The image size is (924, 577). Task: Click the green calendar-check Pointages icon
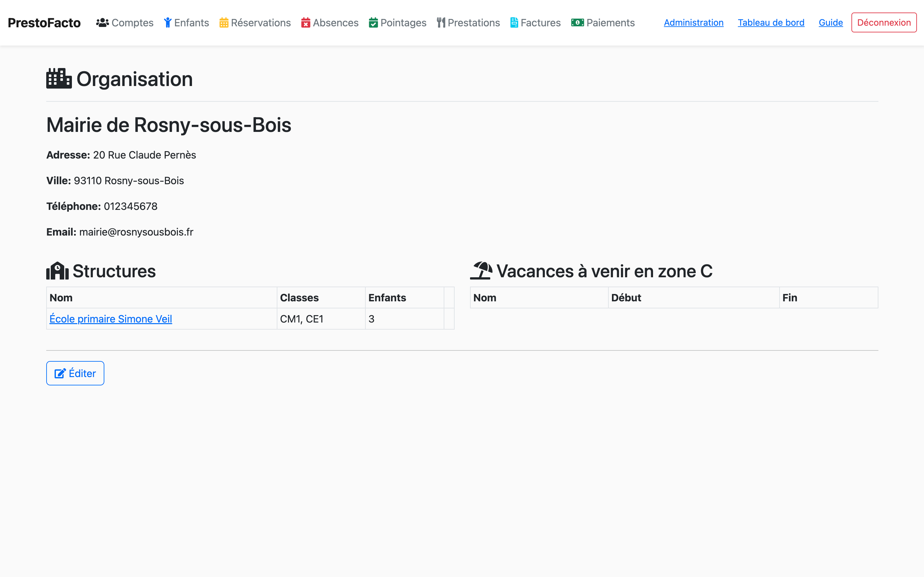coord(373,23)
